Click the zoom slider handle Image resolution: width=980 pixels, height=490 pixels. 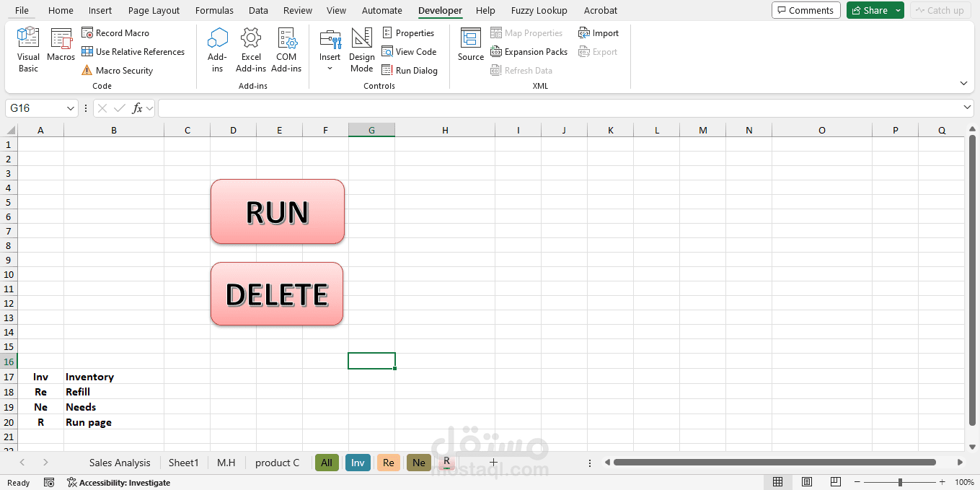click(900, 482)
